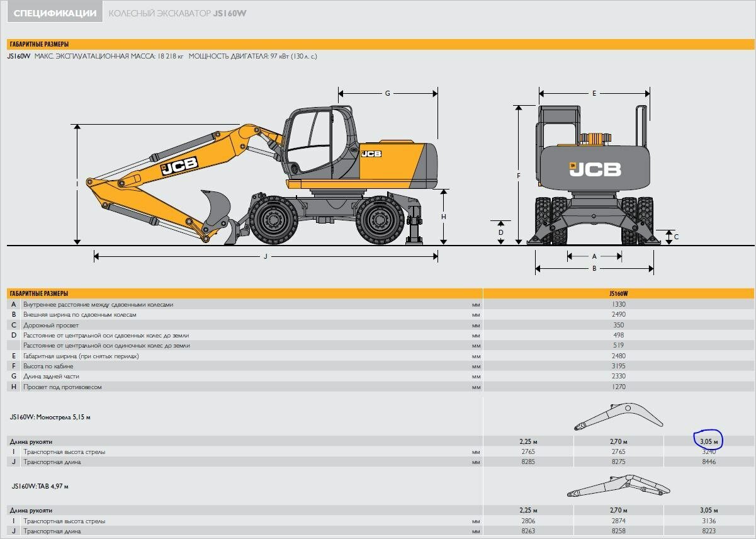Screen dimensions: 756x539
Task: Click the max operating mass 18 218 кг text
Action: (x=109, y=56)
